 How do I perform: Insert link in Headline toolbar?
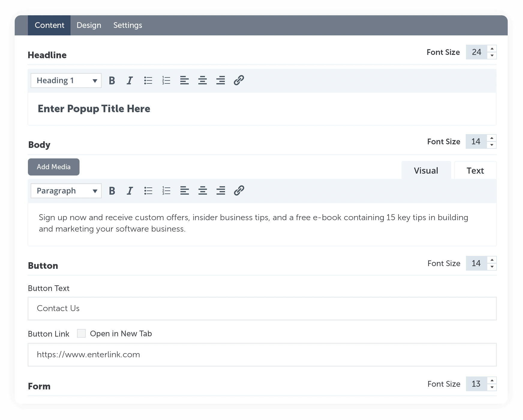(239, 80)
